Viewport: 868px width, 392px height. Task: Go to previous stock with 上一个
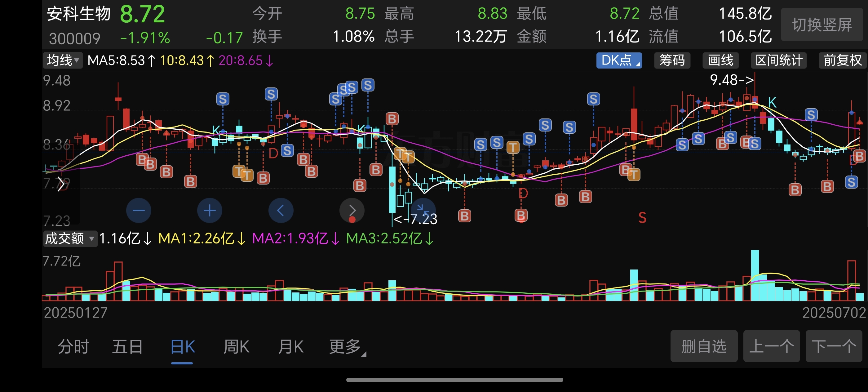(x=771, y=346)
